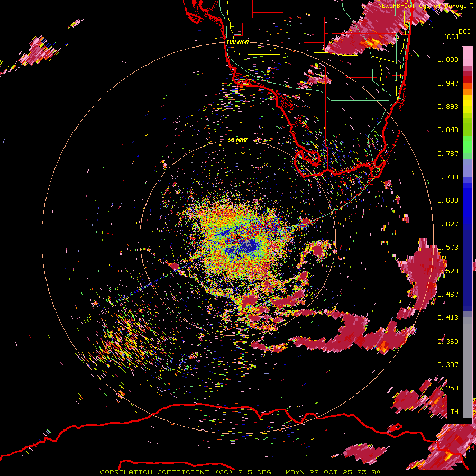Click the "100 NMI" range ring label
The image size is (476, 476).
[x=237, y=42]
